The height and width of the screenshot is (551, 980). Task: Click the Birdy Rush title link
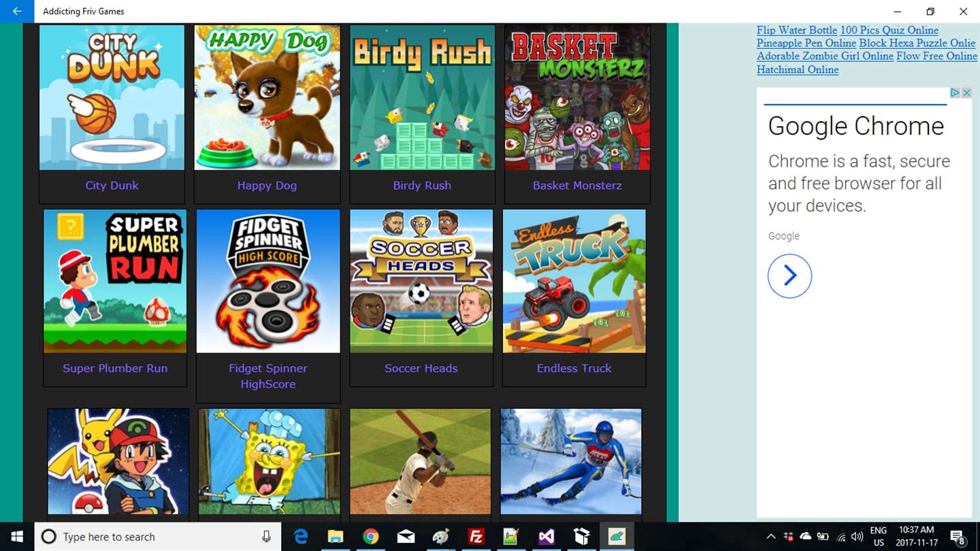click(x=422, y=185)
